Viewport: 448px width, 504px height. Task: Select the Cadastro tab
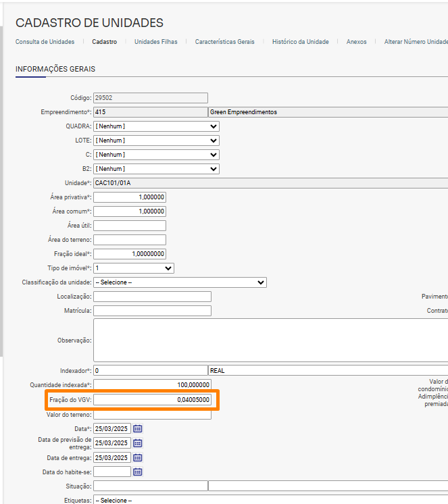105,42
